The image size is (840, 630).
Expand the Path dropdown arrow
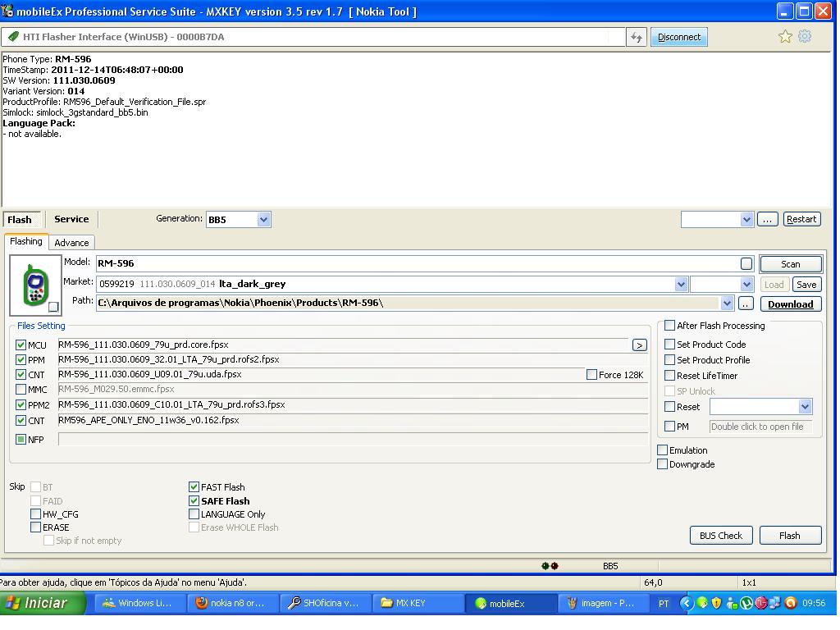[x=727, y=304]
